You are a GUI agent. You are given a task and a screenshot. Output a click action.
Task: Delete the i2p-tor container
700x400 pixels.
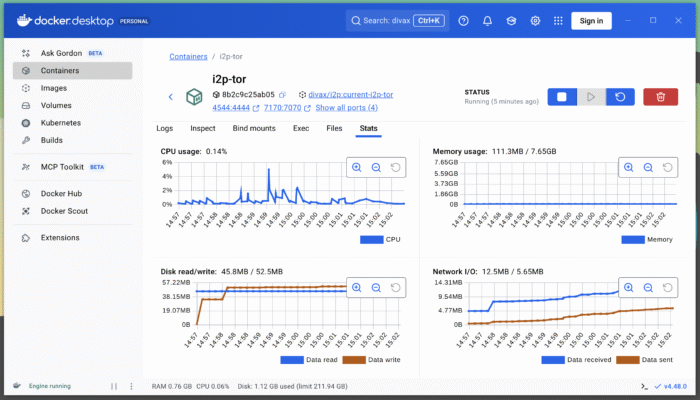660,97
